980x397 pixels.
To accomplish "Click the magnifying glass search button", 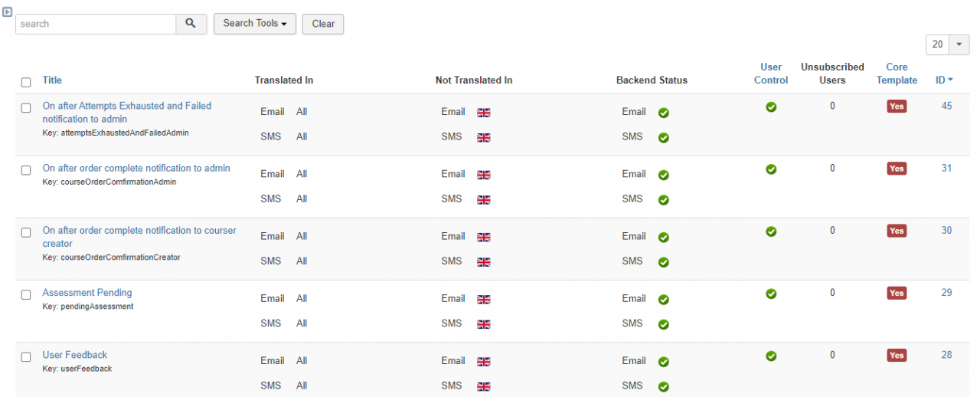I will point(191,24).
